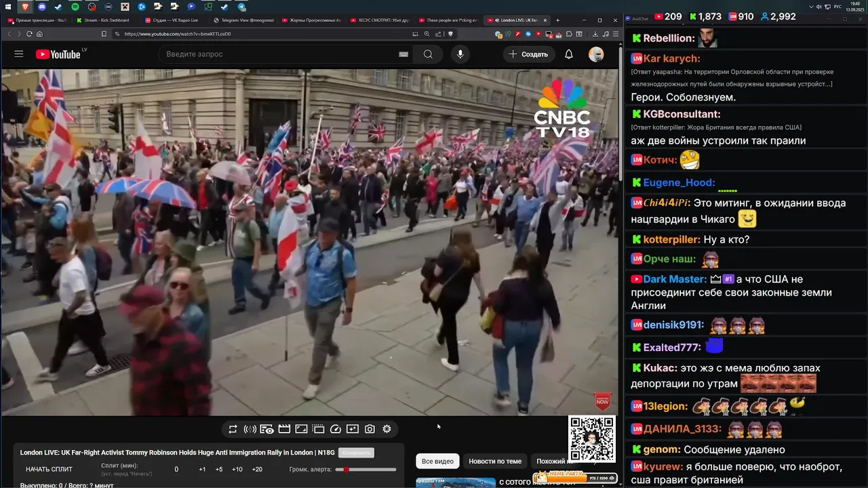Open Brave browser taskbar icon
868x488 pixels.
[25, 7]
